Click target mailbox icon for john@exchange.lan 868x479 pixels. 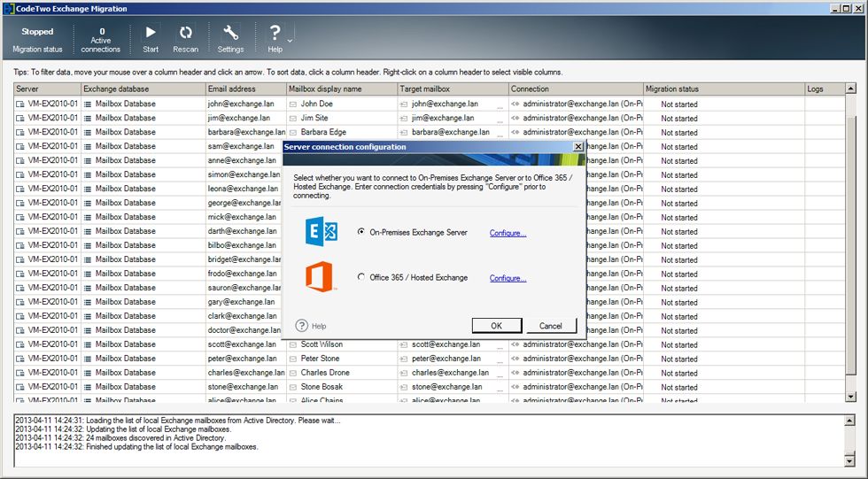point(404,104)
